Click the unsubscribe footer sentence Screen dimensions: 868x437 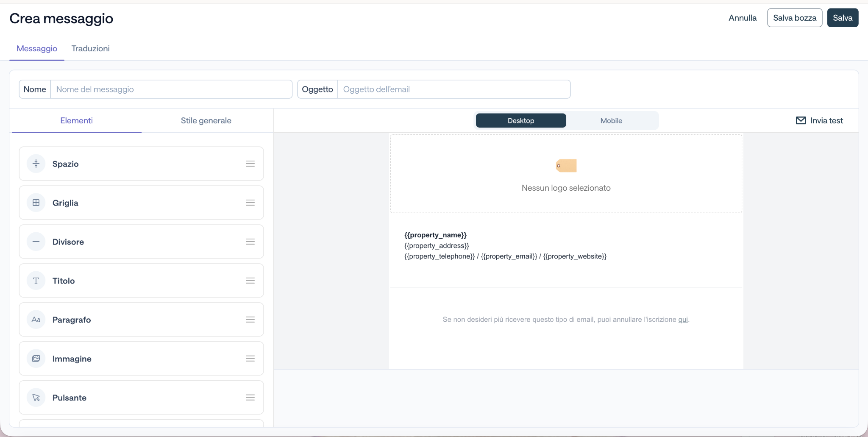pyautogui.click(x=566, y=319)
